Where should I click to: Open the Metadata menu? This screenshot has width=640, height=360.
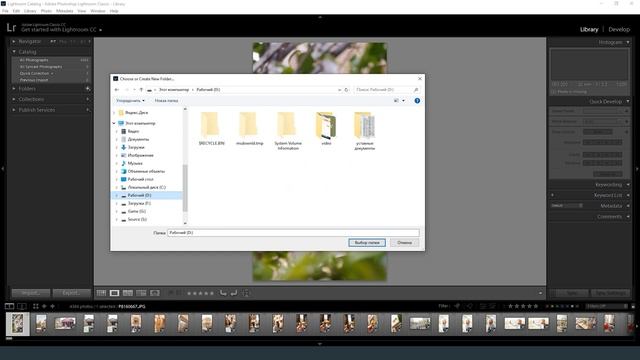coord(64,11)
